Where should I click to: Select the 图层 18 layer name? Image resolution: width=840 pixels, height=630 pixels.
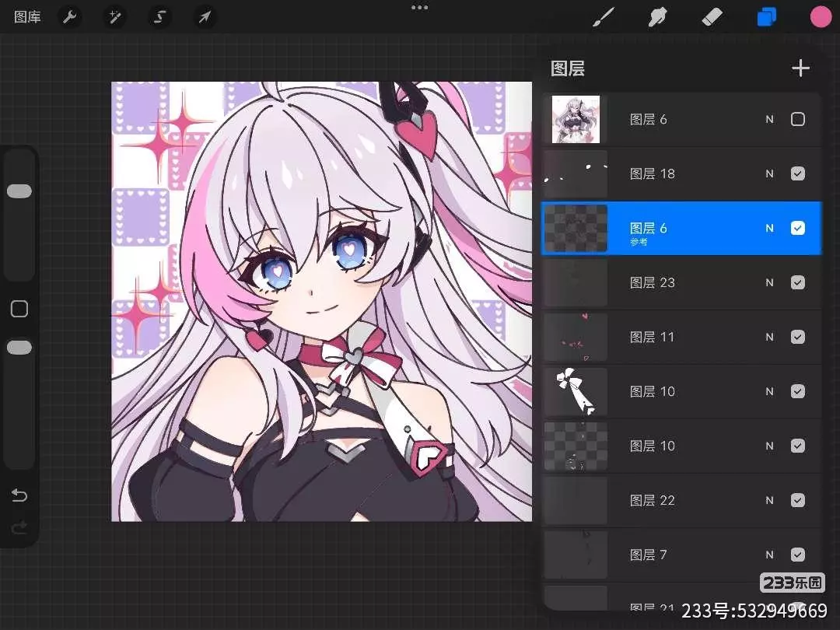click(652, 173)
